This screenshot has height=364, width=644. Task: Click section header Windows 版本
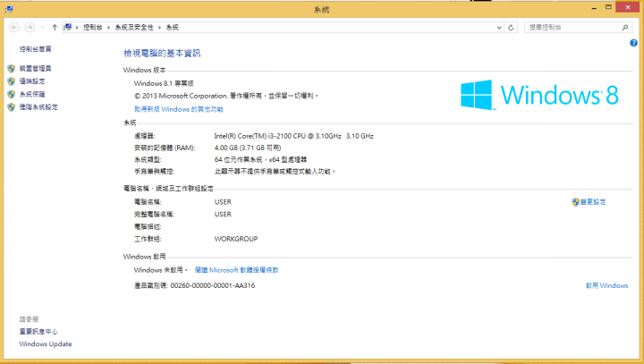pos(145,71)
